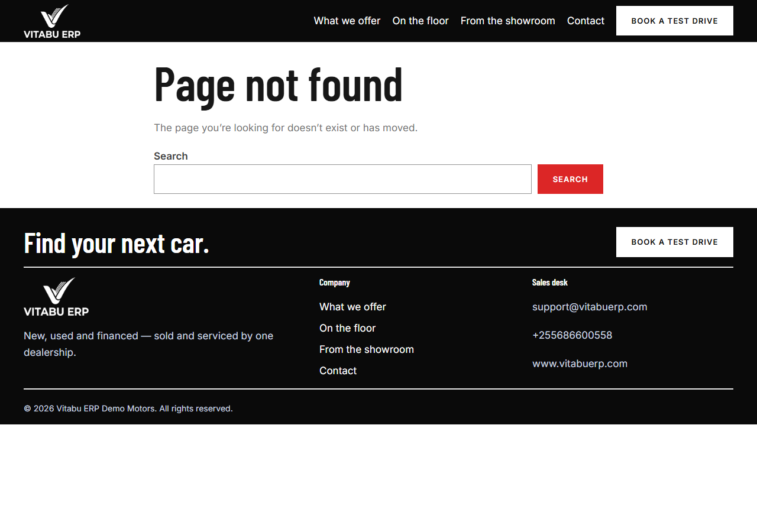This screenshot has height=532, width=757.
Task: Click Book a Test Drive in the header
Action: pos(675,21)
